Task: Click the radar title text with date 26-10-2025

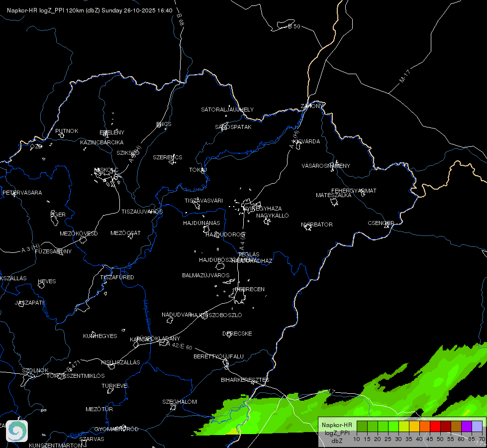Action: (90, 10)
